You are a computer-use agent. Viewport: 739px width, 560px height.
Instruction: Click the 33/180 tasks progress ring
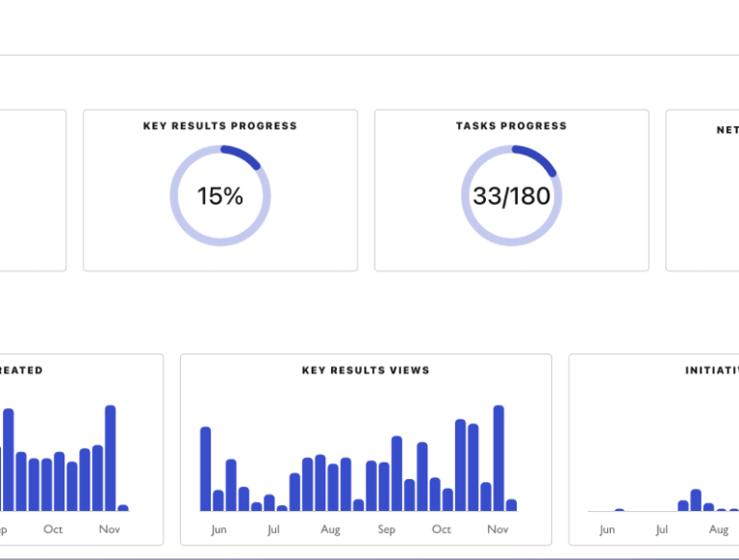click(x=511, y=195)
